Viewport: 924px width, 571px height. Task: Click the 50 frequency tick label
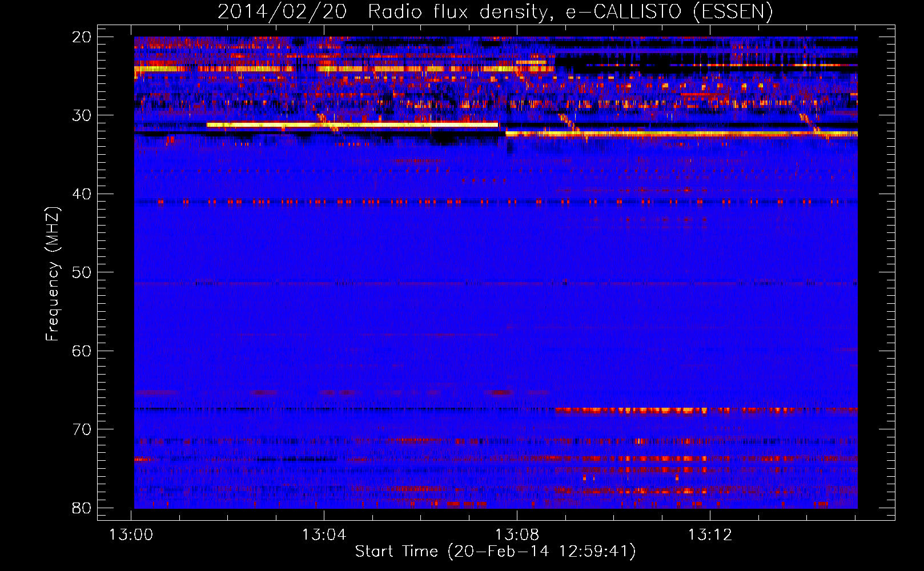click(82, 272)
